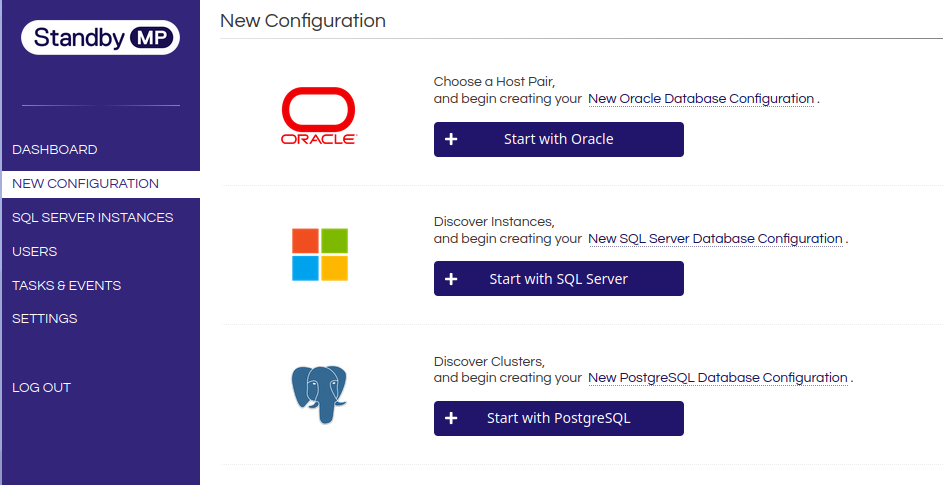Click the PostgreSQL elephant logo
943x485 pixels.
coord(319,394)
